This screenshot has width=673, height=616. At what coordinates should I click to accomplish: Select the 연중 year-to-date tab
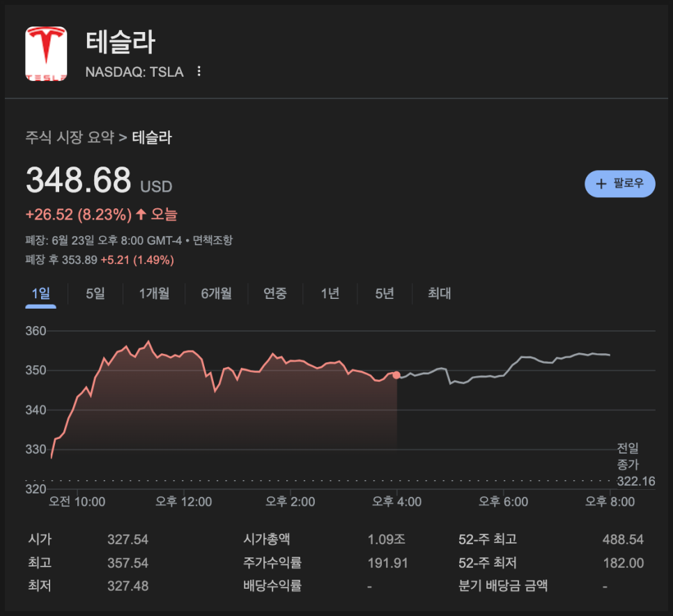point(275,293)
